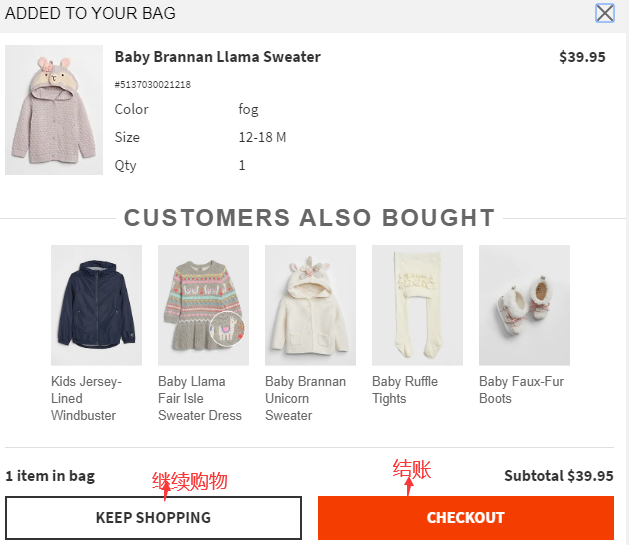
Task: Click the Baby Ruffle Tights text link
Action: (x=405, y=390)
